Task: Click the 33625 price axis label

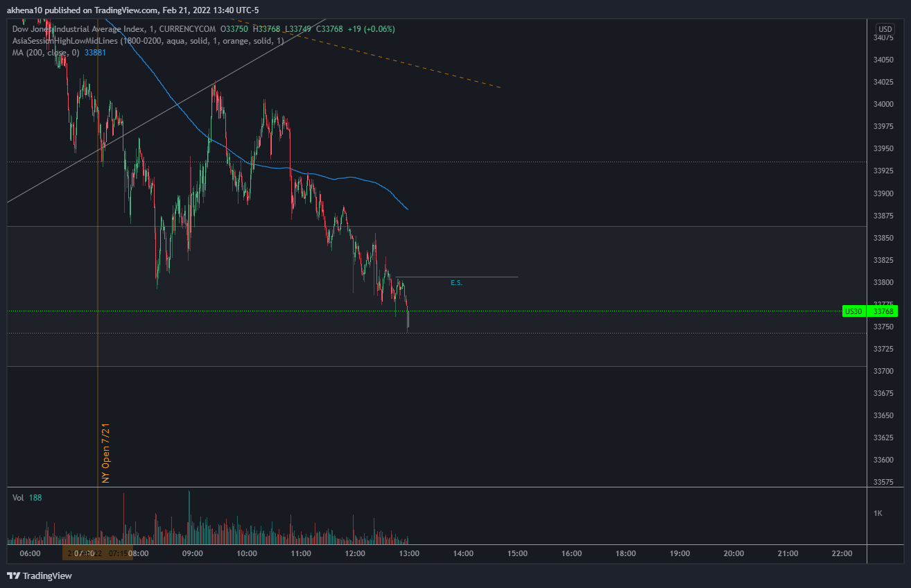Action: (883, 438)
